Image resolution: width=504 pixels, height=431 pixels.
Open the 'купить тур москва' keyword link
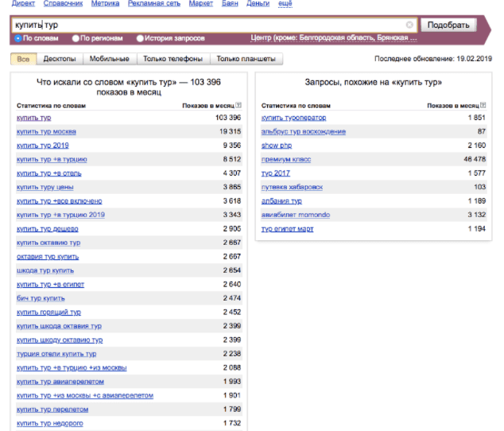(46, 131)
